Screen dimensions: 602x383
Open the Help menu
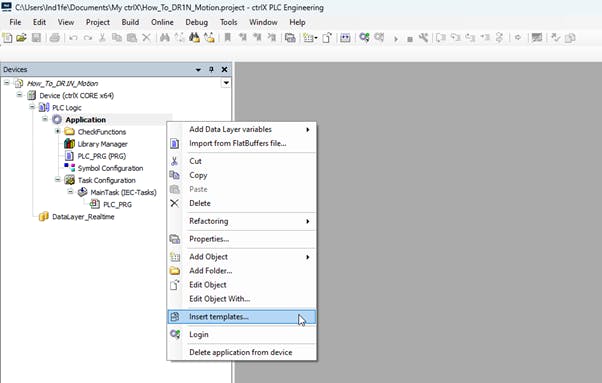[297, 22]
